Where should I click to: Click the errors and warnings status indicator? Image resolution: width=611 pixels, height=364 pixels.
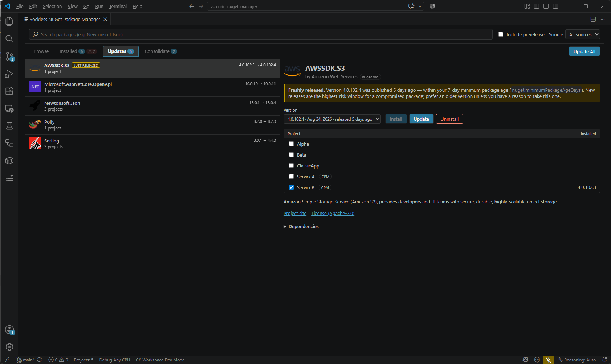point(58,360)
